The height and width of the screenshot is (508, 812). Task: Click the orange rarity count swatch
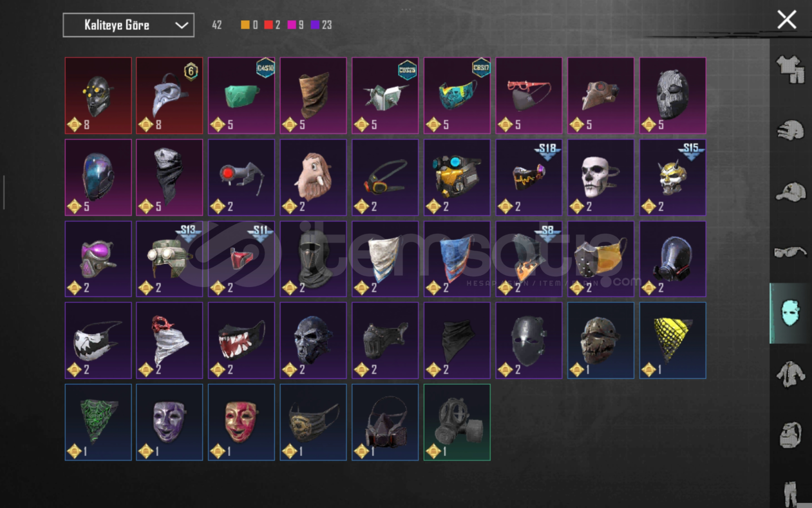(x=245, y=25)
